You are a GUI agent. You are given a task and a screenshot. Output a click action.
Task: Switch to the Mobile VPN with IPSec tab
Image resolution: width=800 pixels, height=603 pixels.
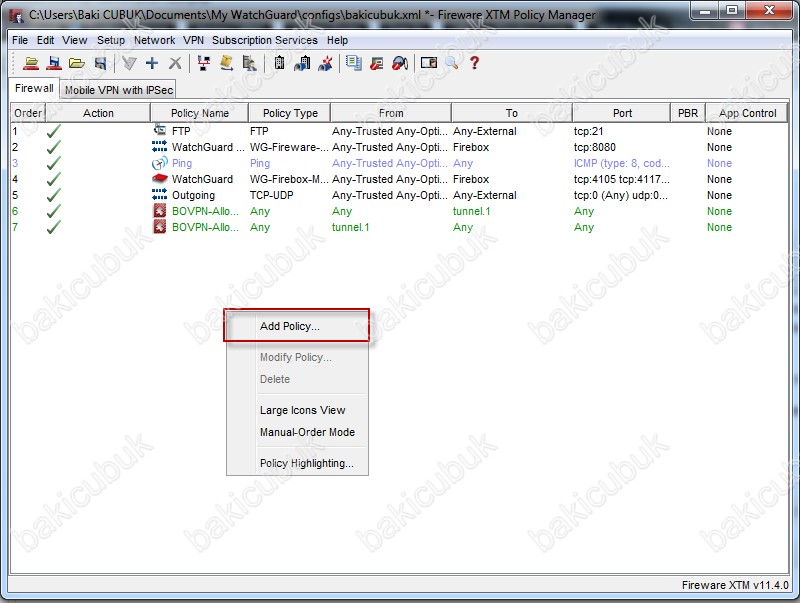pyautogui.click(x=119, y=90)
